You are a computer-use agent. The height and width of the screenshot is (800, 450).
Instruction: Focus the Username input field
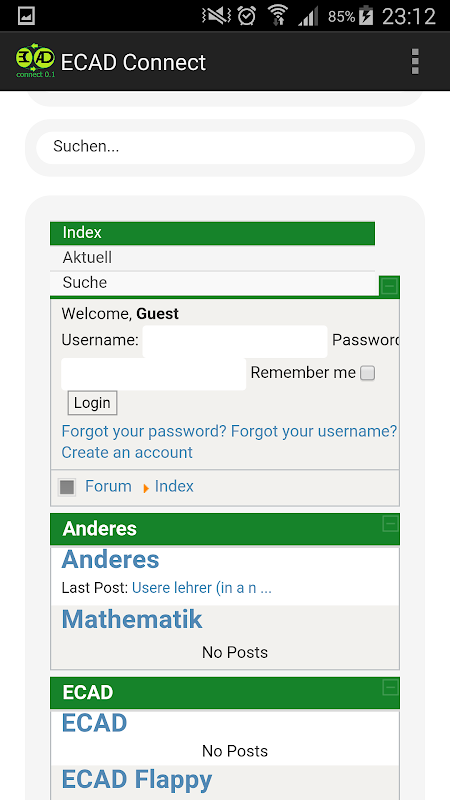pyautogui.click(x=235, y=341)
